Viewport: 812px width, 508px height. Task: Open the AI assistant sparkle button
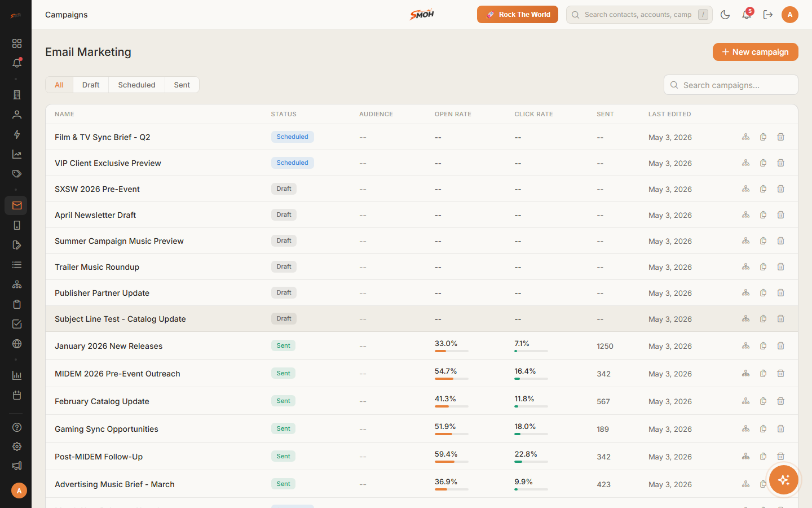point(784,480)
